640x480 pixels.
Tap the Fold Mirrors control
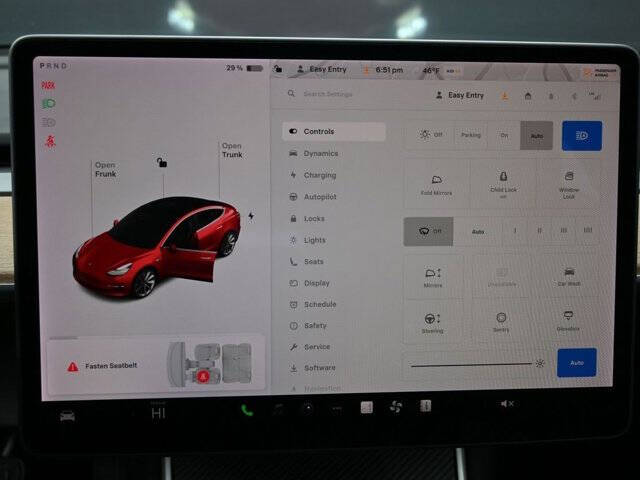click(x=436, y=185)
